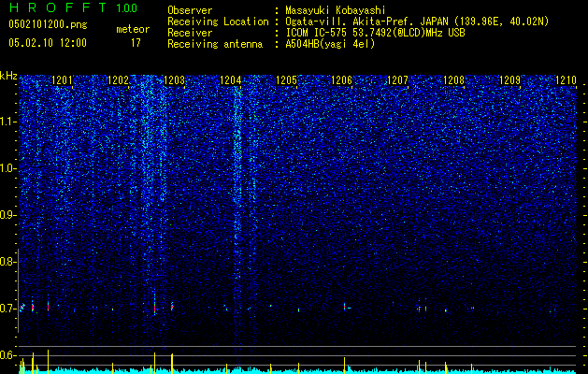Image resolution: width=588 pixels, height=374 pixels.
Task: Click the 1.1 kHz axis label
Action: click(x=7, y=122)
